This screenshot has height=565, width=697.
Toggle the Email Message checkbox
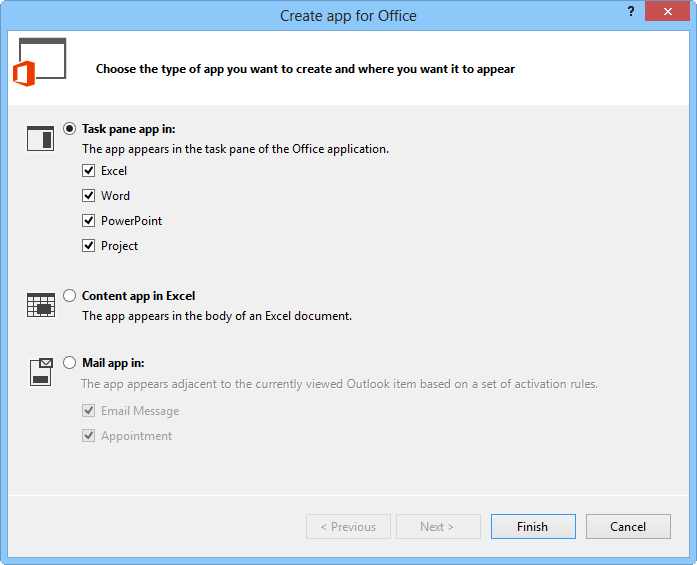pos(89,411)
